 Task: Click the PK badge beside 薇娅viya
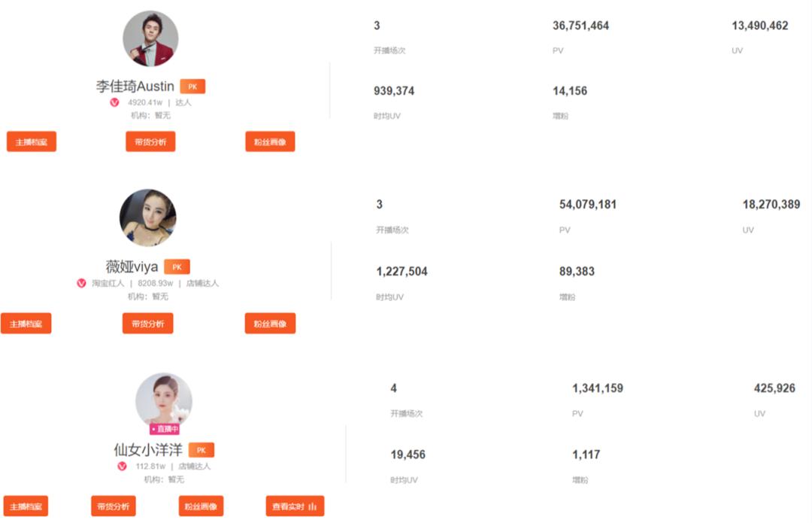(x=177, y=266)
